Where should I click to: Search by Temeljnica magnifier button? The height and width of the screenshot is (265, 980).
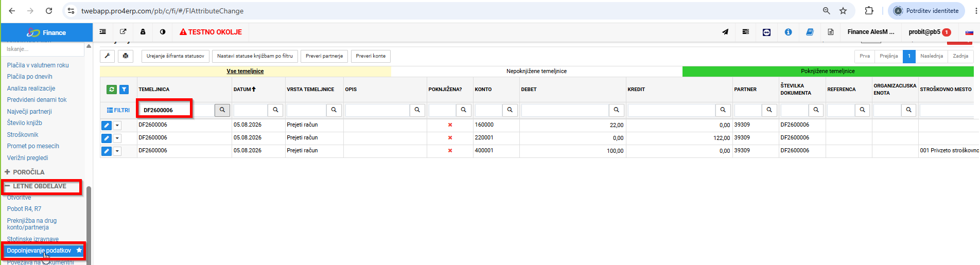click(x=222, y=110)
